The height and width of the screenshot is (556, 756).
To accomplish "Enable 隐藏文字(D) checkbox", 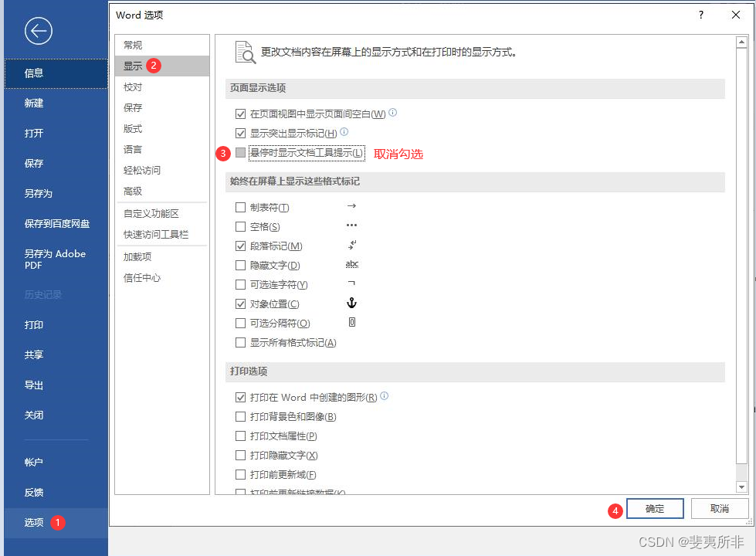I will [240, 265].
